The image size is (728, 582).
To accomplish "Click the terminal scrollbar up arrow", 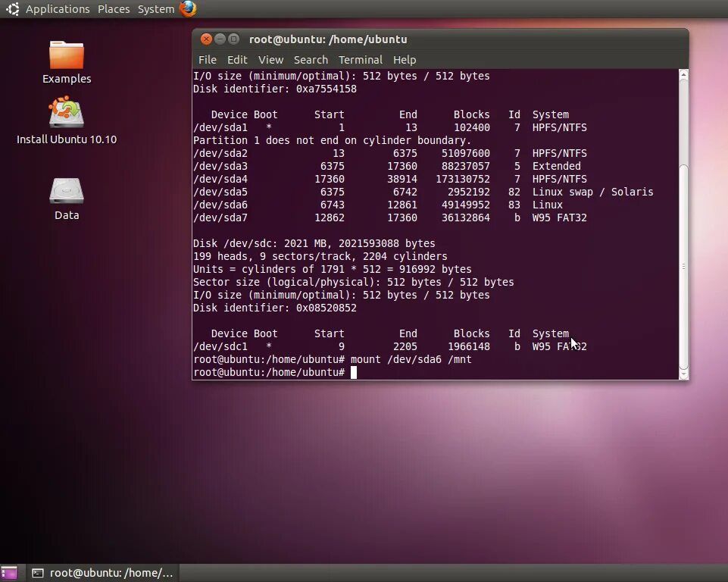I will pos(683,75).
